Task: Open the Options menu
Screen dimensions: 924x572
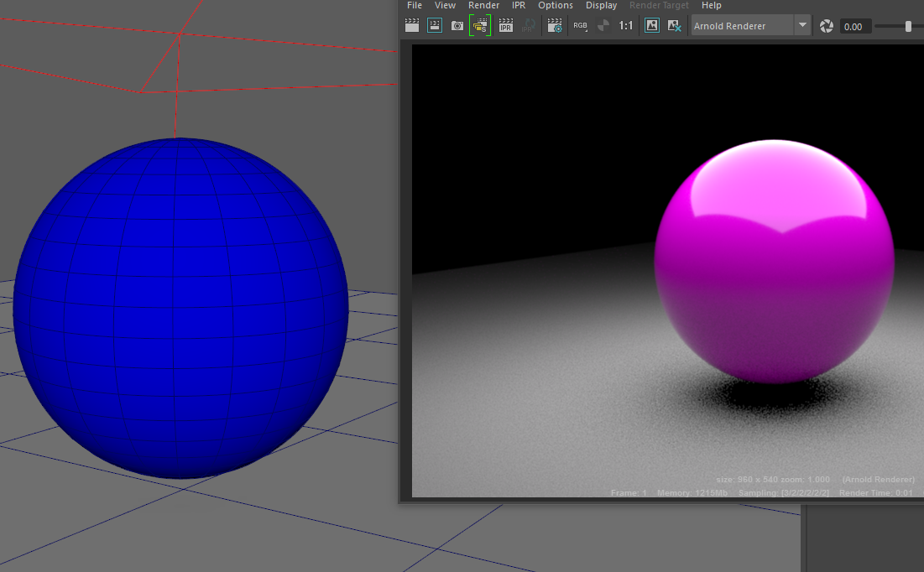Action: tap(555, 5)
